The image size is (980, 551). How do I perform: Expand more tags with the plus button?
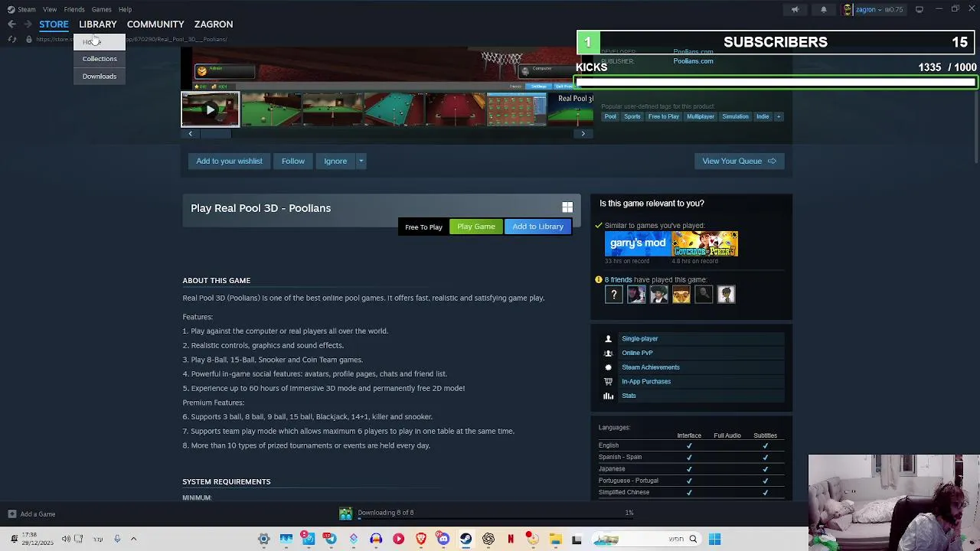tap(778, 116)
